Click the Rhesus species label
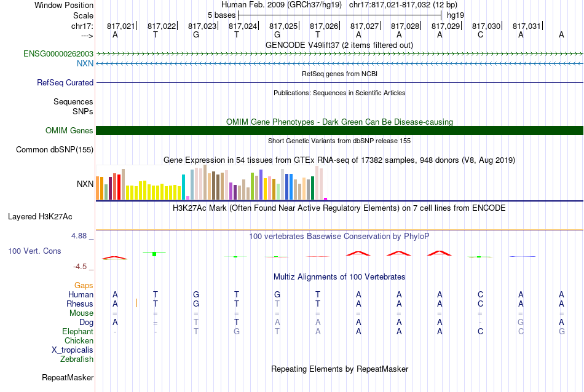Screen dimensions: 584x392 pos(80,304)
